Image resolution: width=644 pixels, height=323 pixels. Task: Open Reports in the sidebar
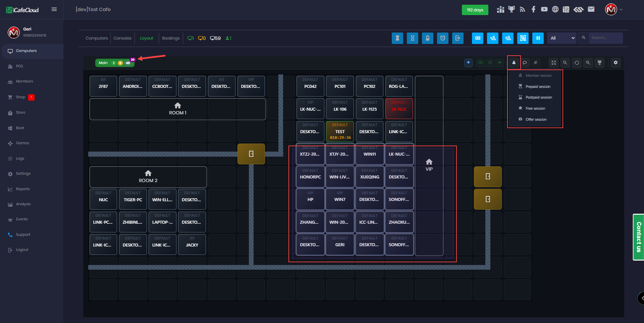23,189
